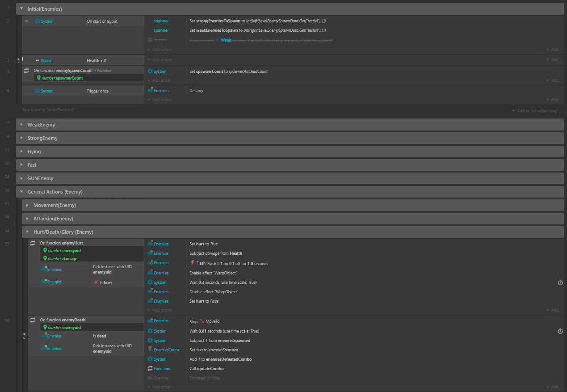Expand the Movement(Enemy) subgroup
Screen dimensions: 567x392
27,205
